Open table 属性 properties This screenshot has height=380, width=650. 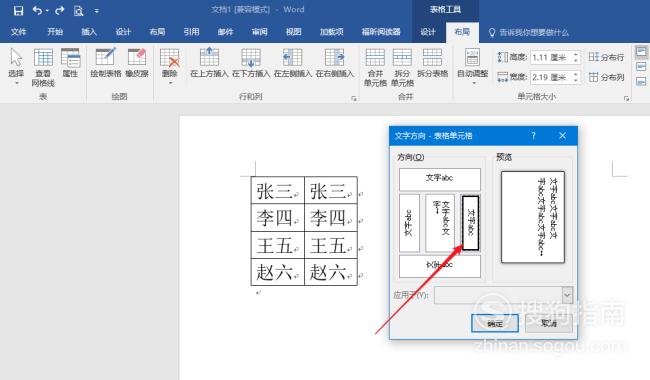pyautogui.click(x=70, y=63)
